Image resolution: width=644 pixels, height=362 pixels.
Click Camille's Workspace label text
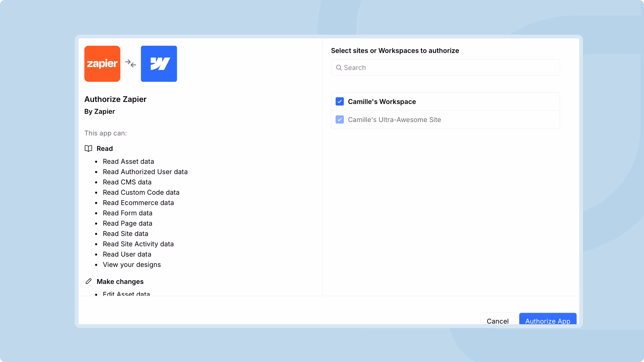(x=382, y=102)
